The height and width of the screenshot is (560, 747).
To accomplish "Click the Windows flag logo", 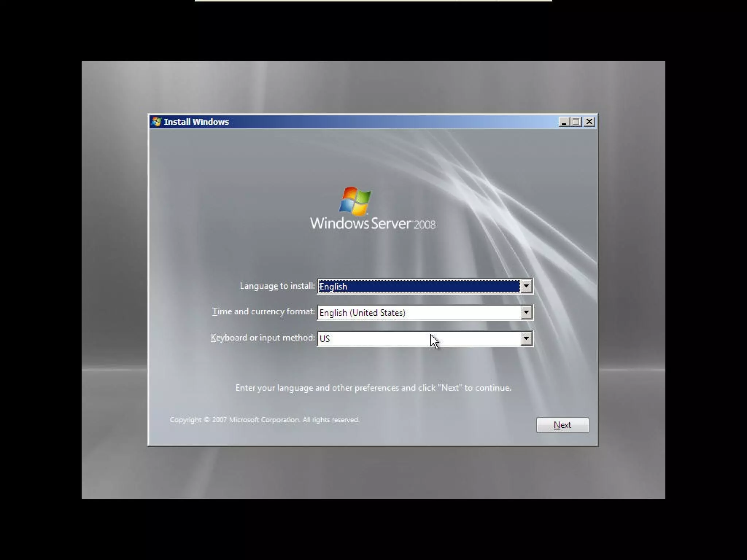I will [355, 201].
